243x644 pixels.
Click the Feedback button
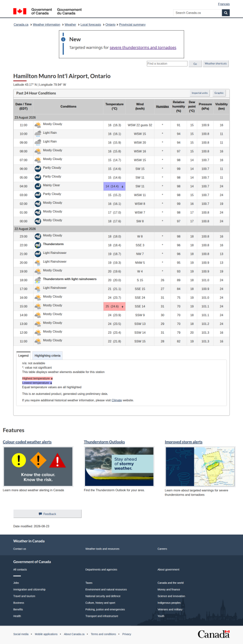tap(47, 514)
